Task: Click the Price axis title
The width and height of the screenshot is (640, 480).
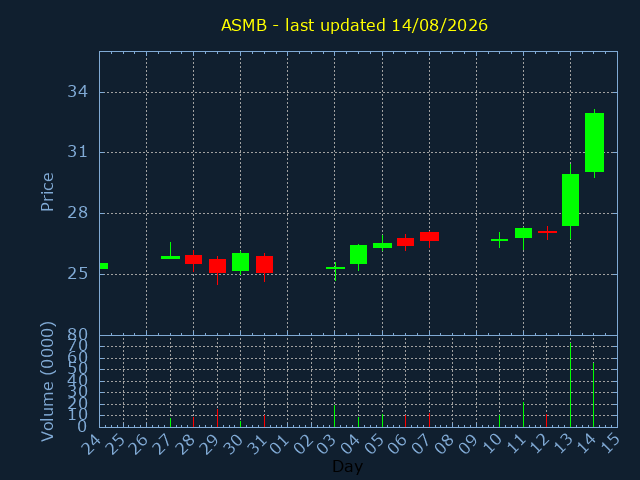Action: click(47, 192)
